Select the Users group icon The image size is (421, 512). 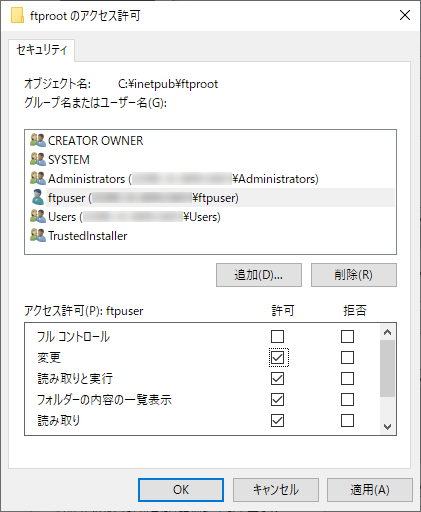pyautogui.click(x=38, y=216)
